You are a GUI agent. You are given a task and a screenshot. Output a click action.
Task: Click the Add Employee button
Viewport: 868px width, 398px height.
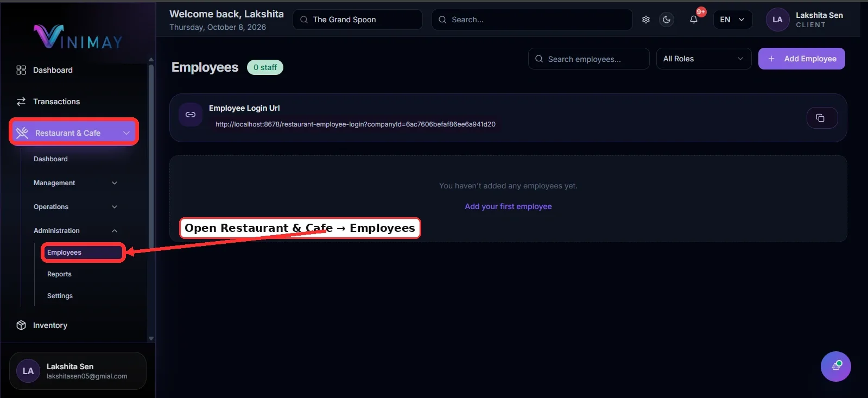pos(801,59)
